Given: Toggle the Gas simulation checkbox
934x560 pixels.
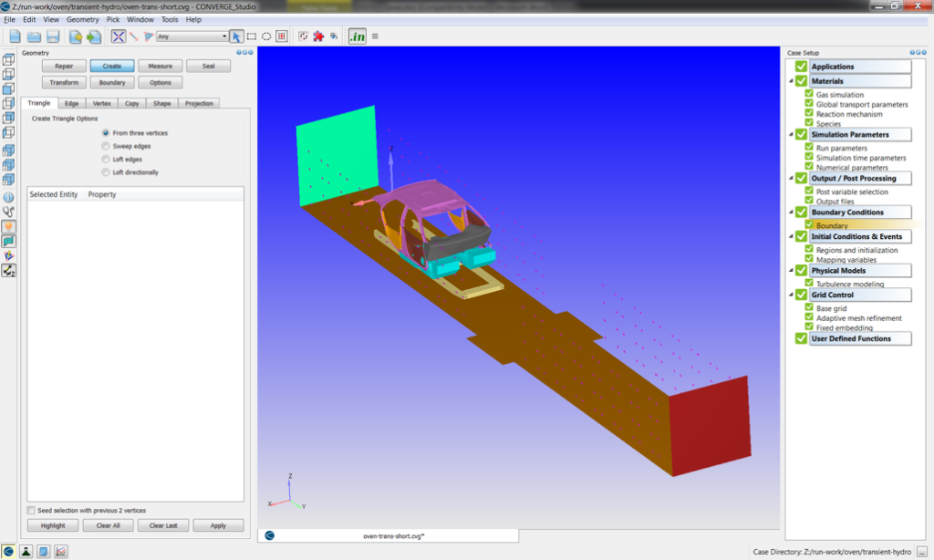Looking at the screenshot, I should [x=809, y=94].
